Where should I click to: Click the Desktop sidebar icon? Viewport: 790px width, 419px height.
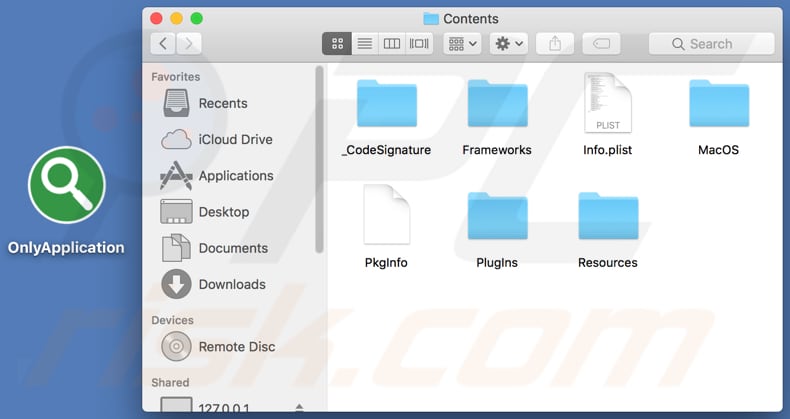(x=176, y=212)
